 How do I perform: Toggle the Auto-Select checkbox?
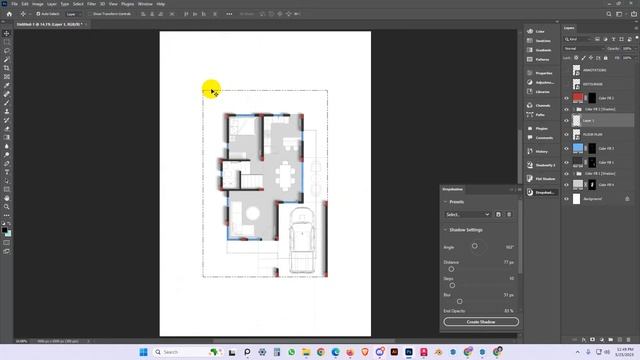coord(38,14)
